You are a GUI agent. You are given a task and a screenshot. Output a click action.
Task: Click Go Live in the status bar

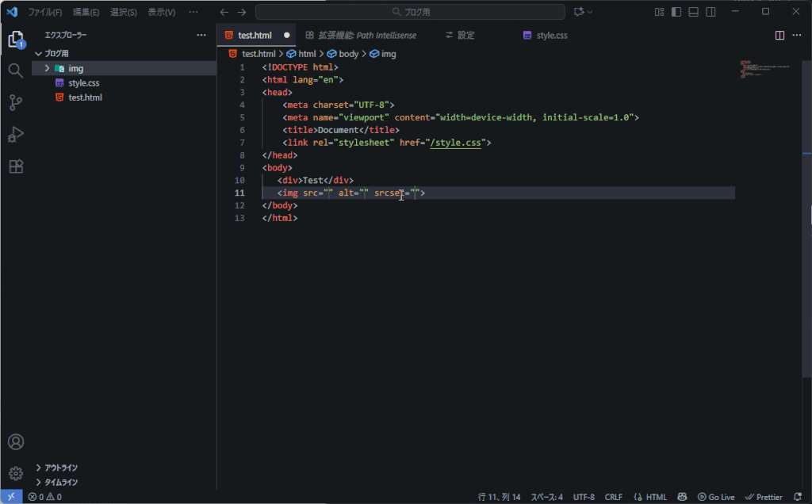(715, 497)
